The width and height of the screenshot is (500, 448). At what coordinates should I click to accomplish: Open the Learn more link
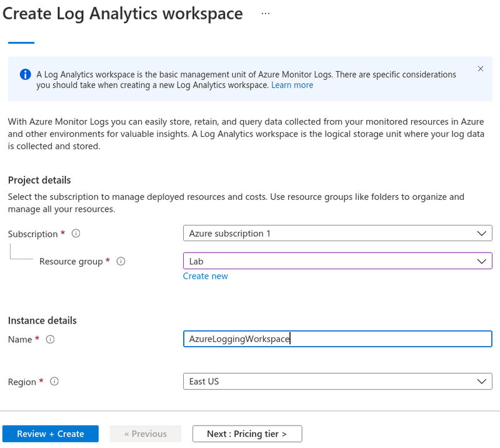(292, 85)
